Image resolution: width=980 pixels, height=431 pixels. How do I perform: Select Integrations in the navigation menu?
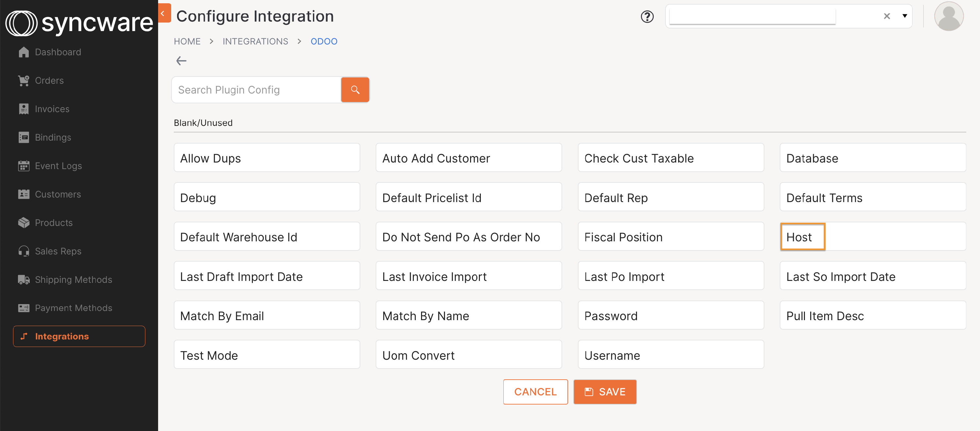62,336
